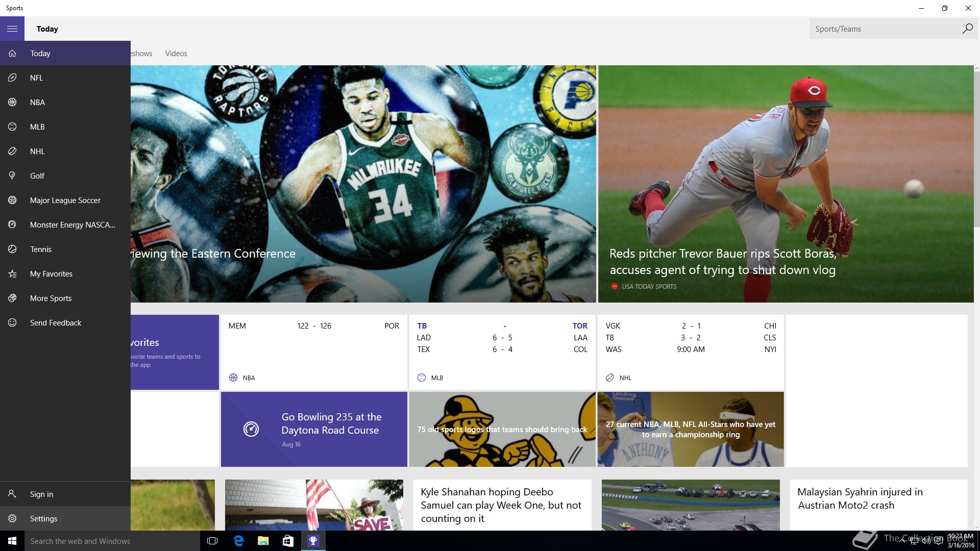This screenshot has height=551, width=980.
Task: Click the MEM 122 - 126 POR score
Action: click(x=314, y=326)
